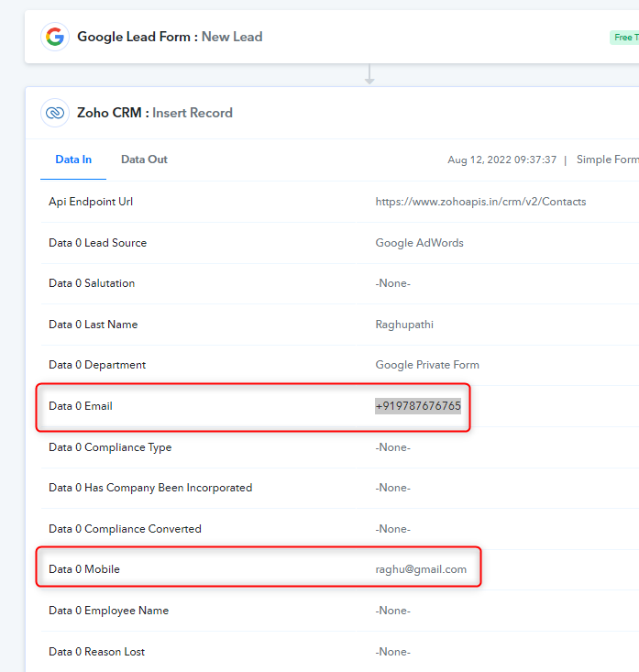Click the -None- value for Compliance Type
The image size is (639, 672).
(393, 447)
